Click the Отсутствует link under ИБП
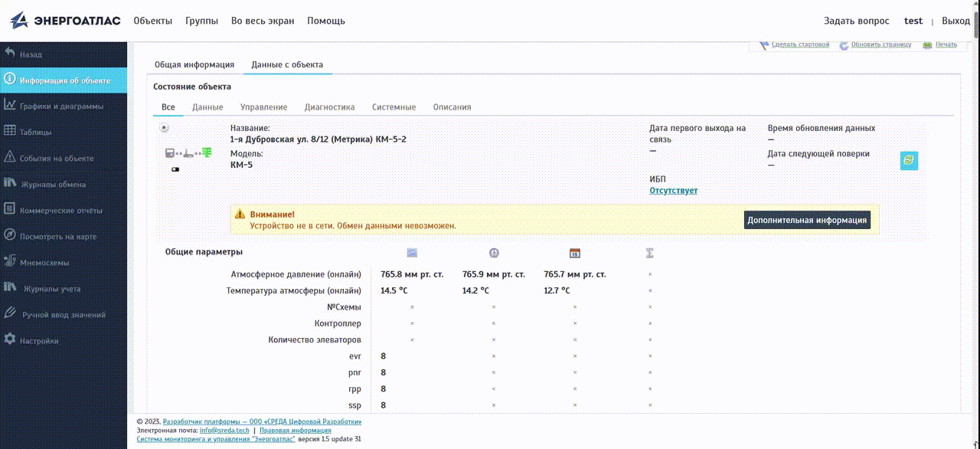The width and height of the screenshot is (980, 449). point(673,190)
